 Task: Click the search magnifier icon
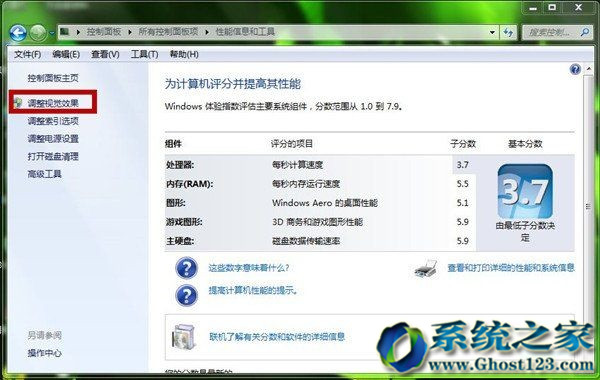[584, 33]
